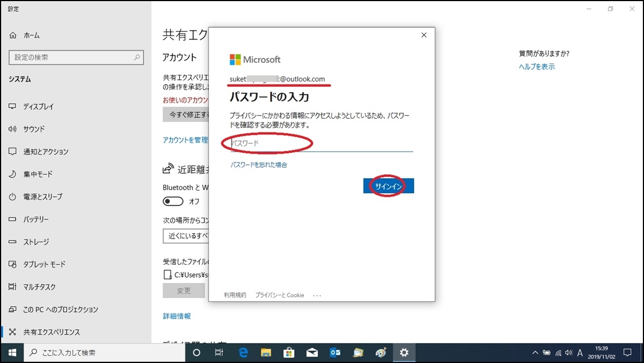Open Task View from taskbar
The height and width of the screenshot is (363, 644).
219,353
